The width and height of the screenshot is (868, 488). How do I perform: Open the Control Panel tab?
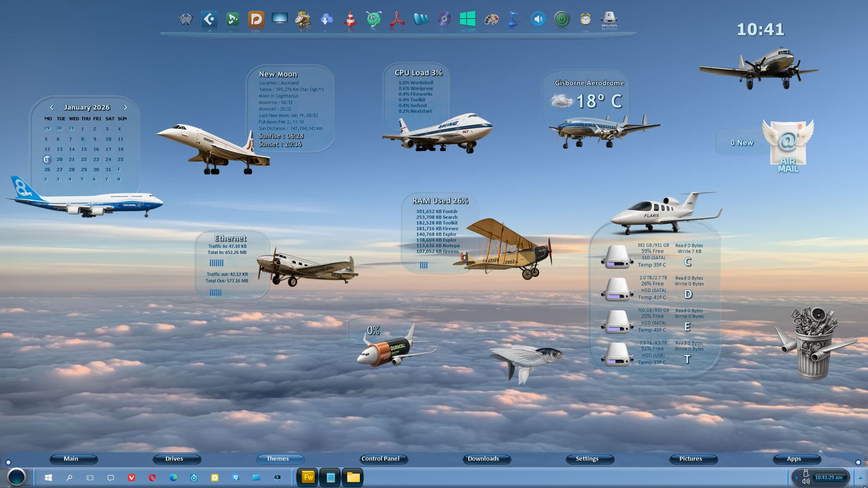pyautogui.click(x=380, y=459)
